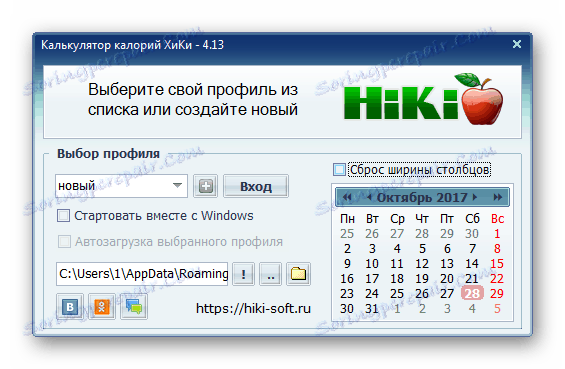Click the add new profile plus icon
The width and height of the screenshot is (565, 369).
[205, 186]
